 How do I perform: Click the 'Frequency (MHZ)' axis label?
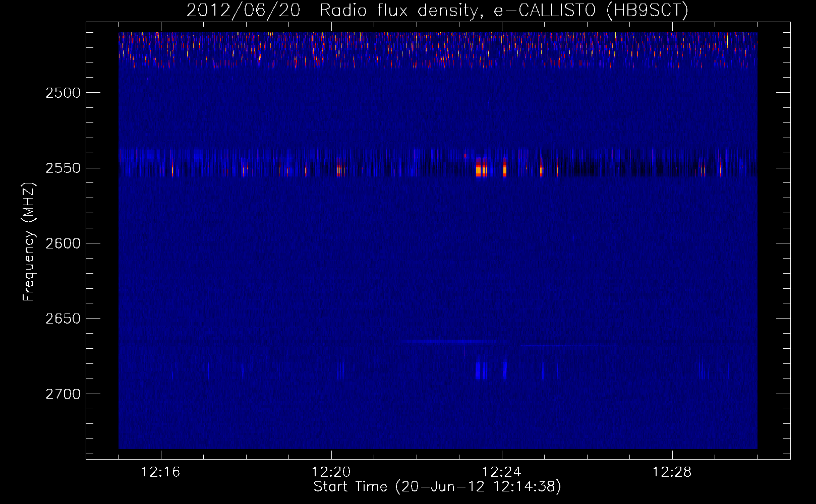[29, 242]
